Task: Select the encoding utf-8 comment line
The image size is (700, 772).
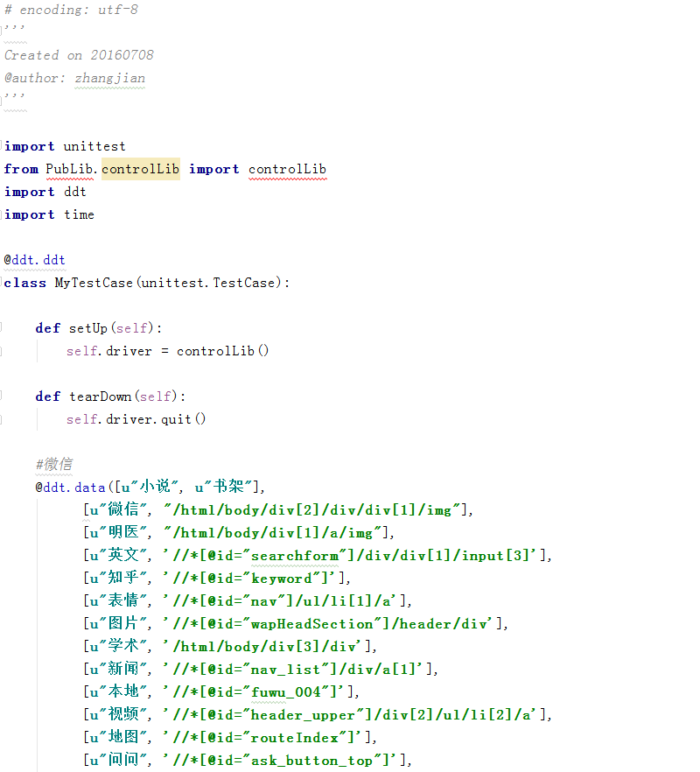Action: [x=70, y=10]
